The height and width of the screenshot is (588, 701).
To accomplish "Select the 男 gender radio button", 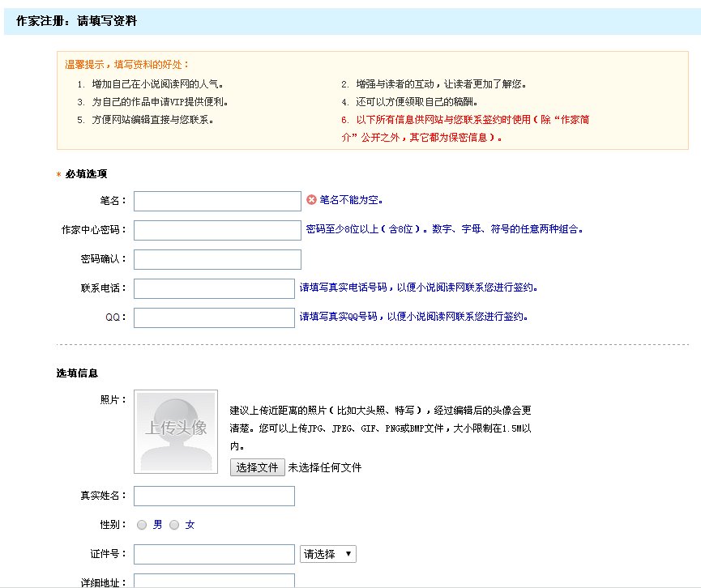I will pyautogui.click(x=142, y=525).
